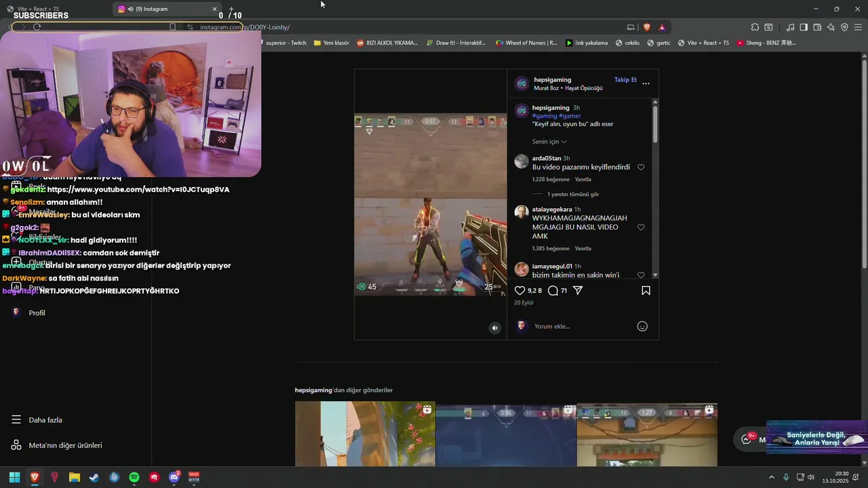Switch to the (9) Instagram tab

(166, 9)
